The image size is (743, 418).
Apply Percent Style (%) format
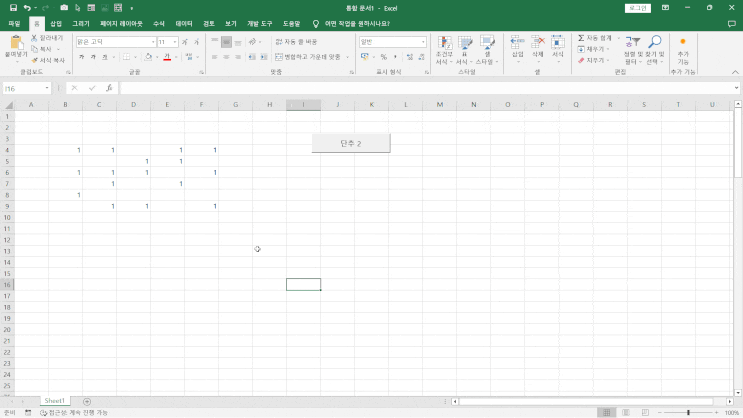[x=384, y=57]
